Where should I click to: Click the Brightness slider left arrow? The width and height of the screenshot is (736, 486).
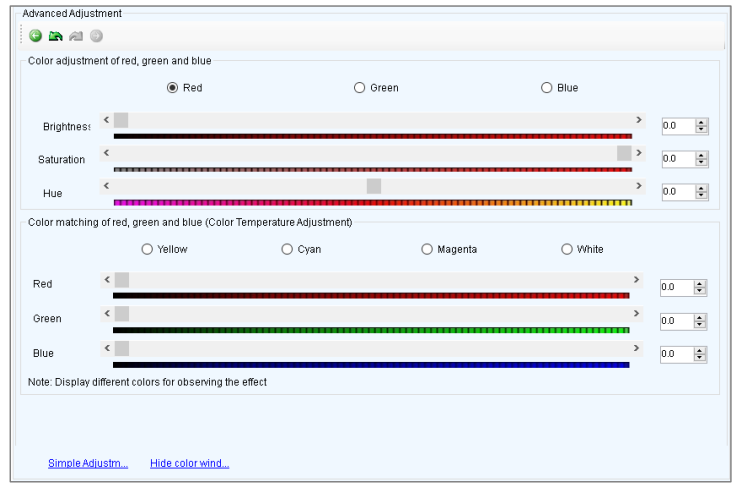click(107, 120)
